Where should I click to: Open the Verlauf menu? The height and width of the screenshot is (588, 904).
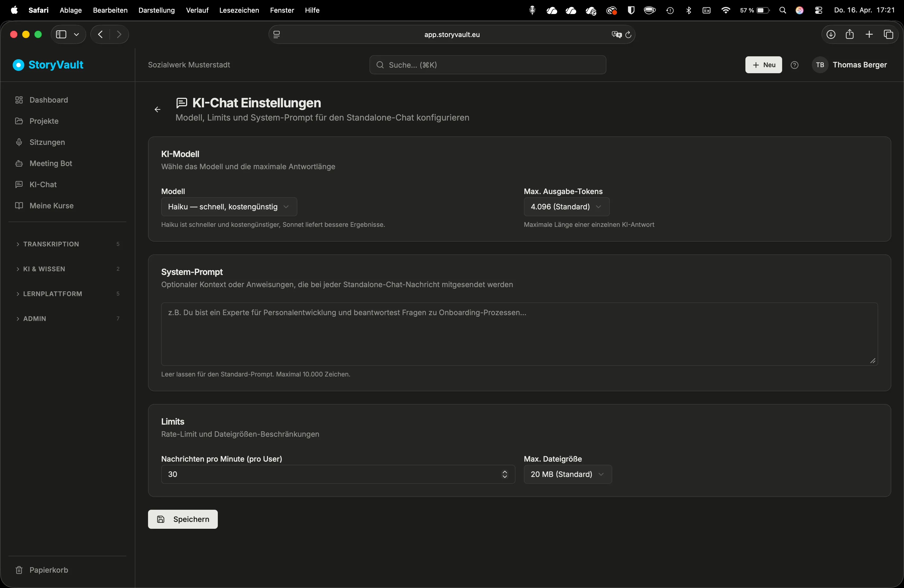(197, 10)
